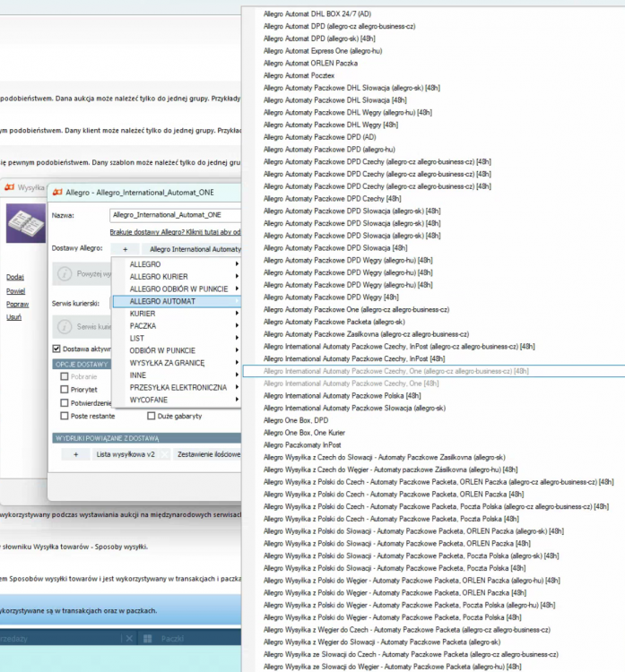The image size is (625, 672).
Task: Remove Lista wysyłkowa v2 with its X icon
Action: pos(164,454)
